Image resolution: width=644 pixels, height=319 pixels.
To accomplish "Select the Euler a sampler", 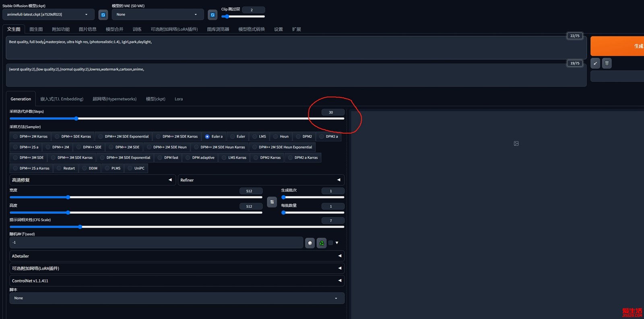I will point(214,137).
